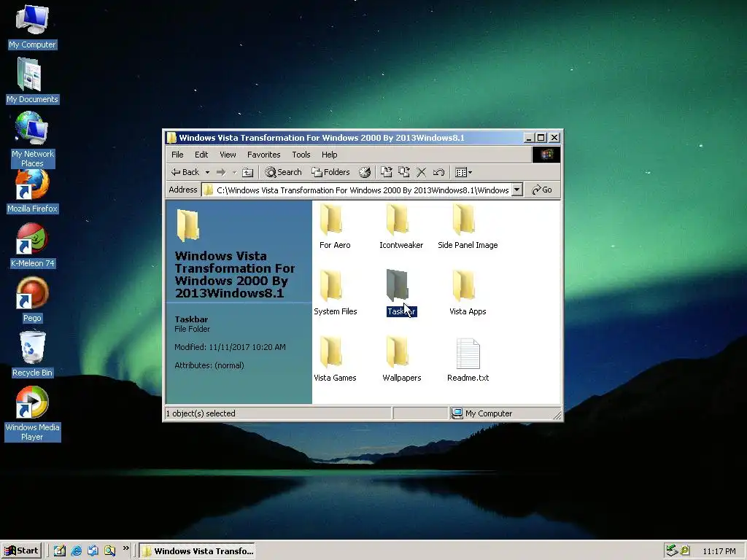The height and width of the screenshot is (560, 747).
Task: Select the Vista Apps folder
Action: tap(468, 292)
